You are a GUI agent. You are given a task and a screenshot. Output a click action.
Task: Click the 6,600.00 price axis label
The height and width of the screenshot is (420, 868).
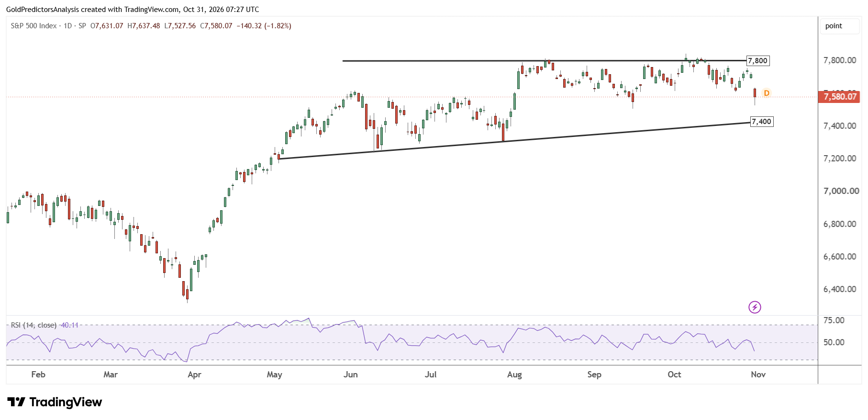tap(840, 257)
